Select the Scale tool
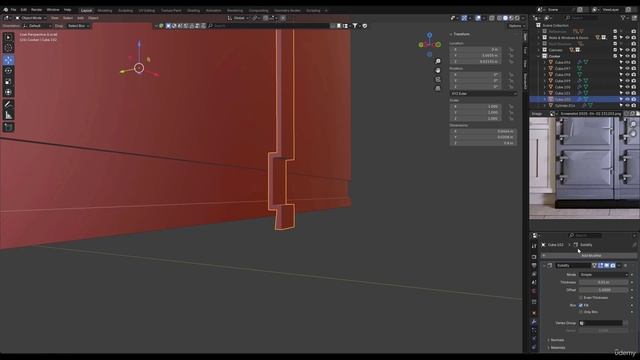 (x=8, y=82)
